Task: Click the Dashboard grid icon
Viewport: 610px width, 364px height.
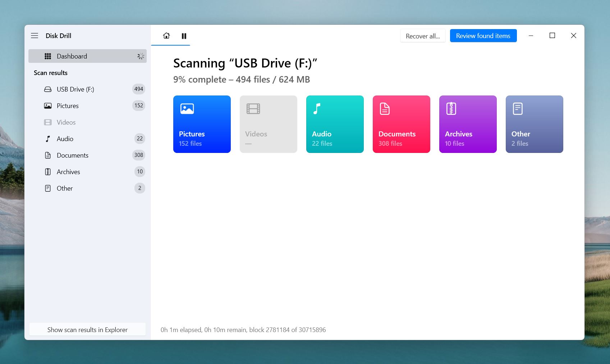Action: [48, 56]
